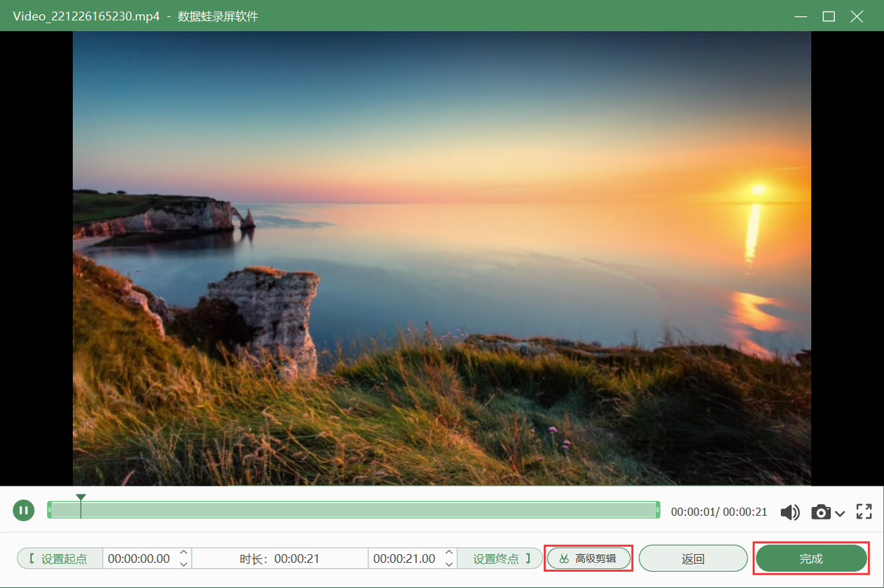884x588 pixels.
Task: Click 设置终点 button
Action: click(499, 559)
